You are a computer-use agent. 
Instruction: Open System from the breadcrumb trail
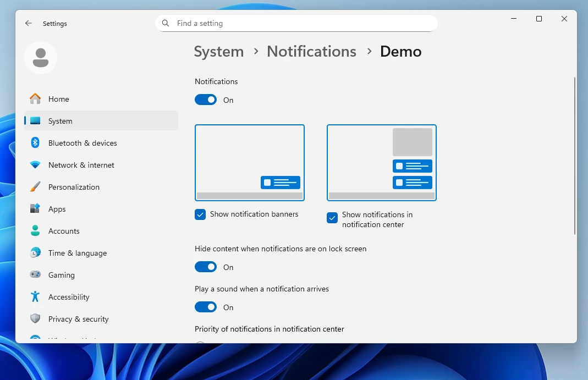click(x=218, y=51)
